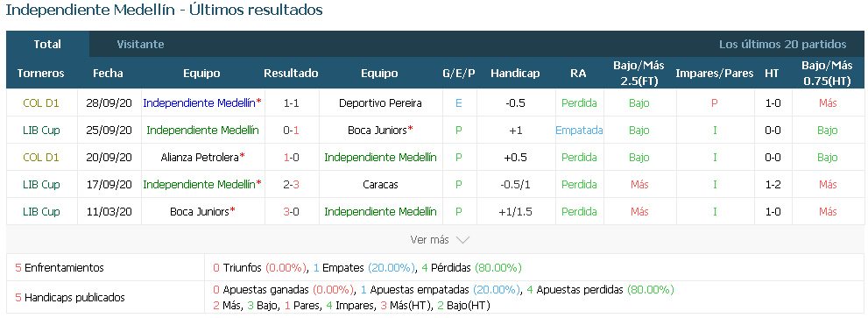This screenshot has width=868, height=318.
Task: Open LIB Cup tournament on 25/09/20 row
Action: click(41, 131)
